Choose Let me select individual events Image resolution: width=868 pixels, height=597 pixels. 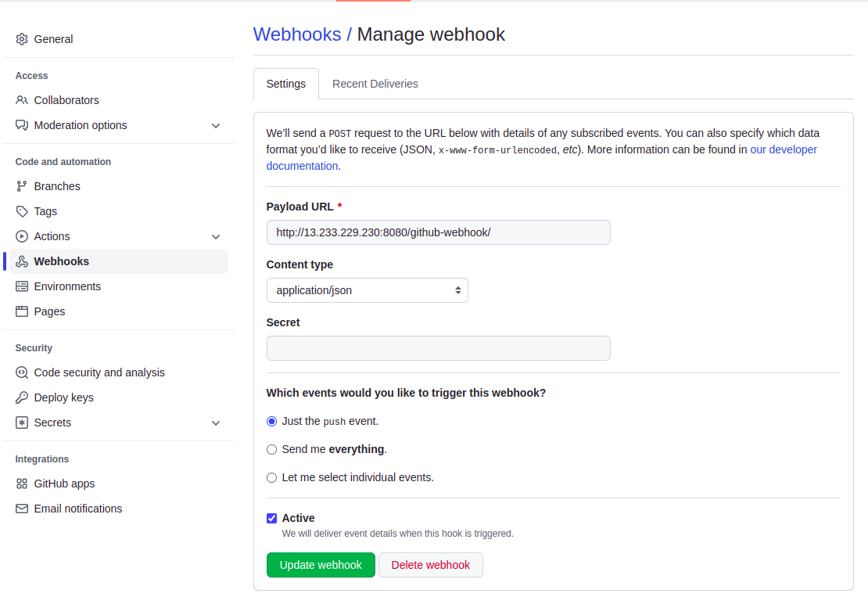[271, 477]
